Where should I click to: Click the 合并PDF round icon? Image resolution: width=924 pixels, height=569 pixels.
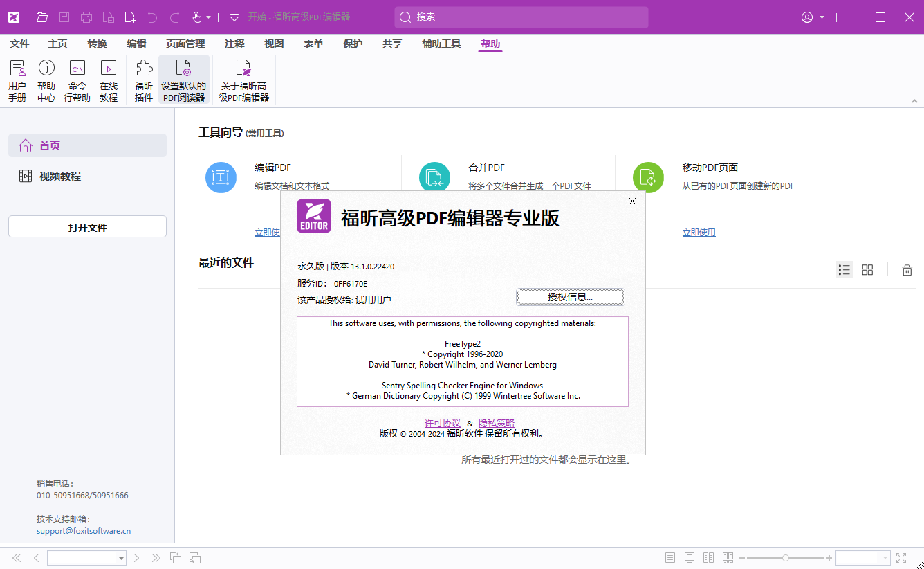coord(434,177)
